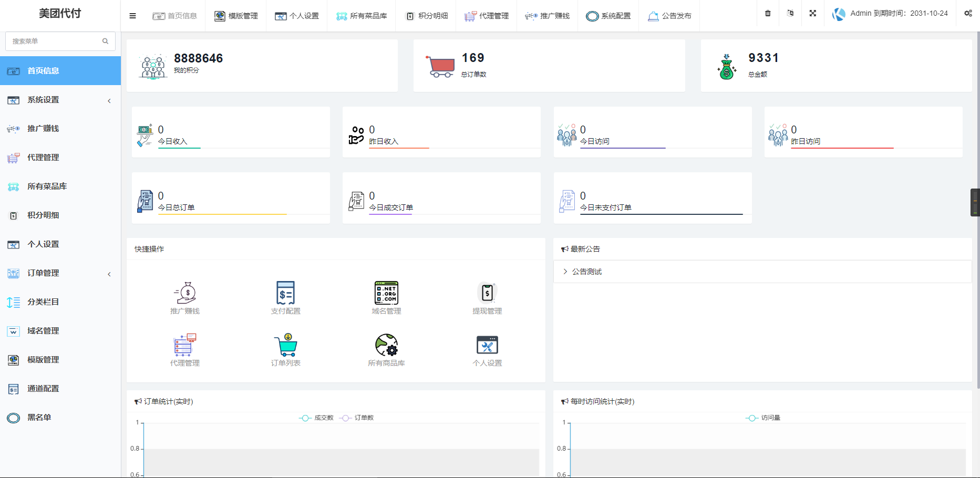Expand the 公告测试 announcement entry
980x478 pixels.
pos(586,272)
